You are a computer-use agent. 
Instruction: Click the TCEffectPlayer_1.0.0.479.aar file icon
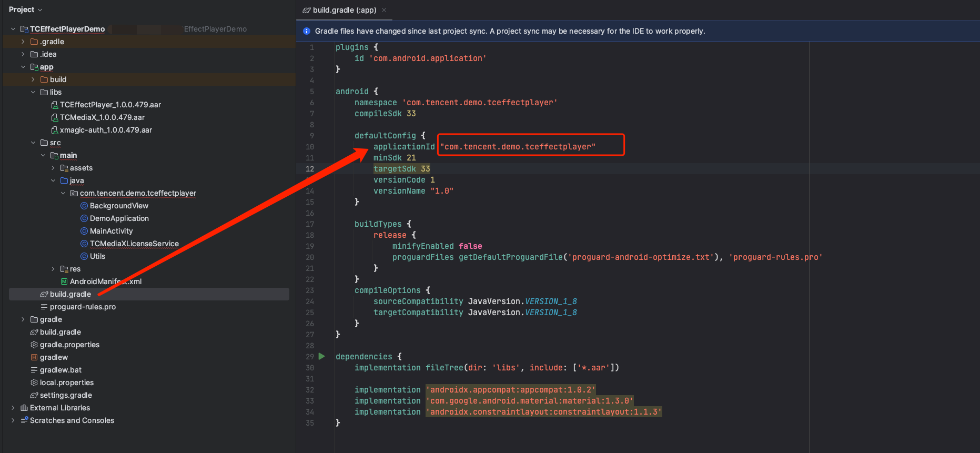coord(54,105)
